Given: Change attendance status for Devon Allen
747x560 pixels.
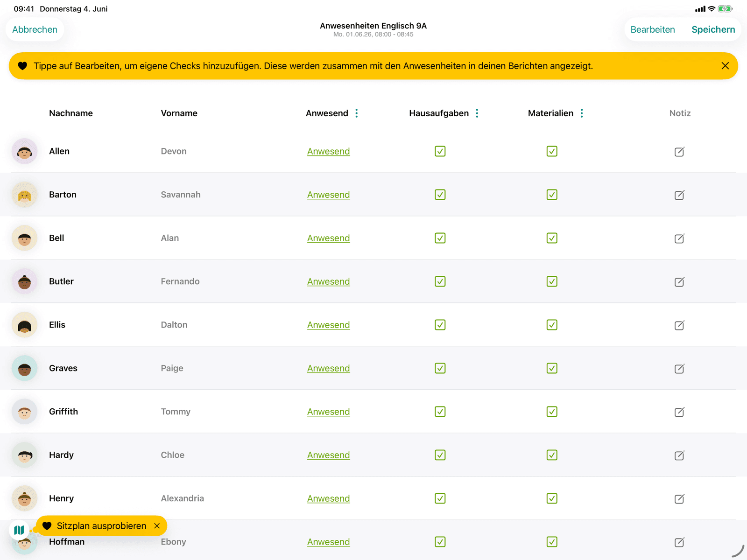Looking at the screenshot, I should pos(328,151).
